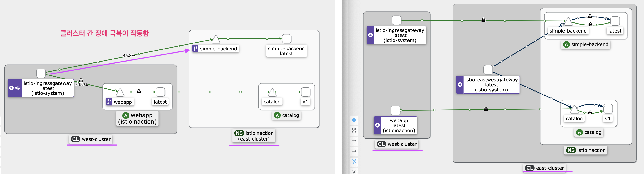Click the 53.2% edge label

click(82, 85)
